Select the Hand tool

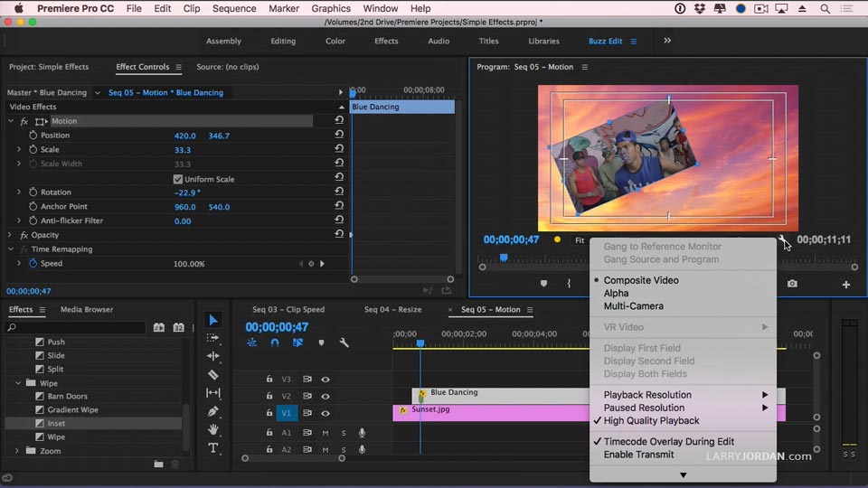coord(213,429)
